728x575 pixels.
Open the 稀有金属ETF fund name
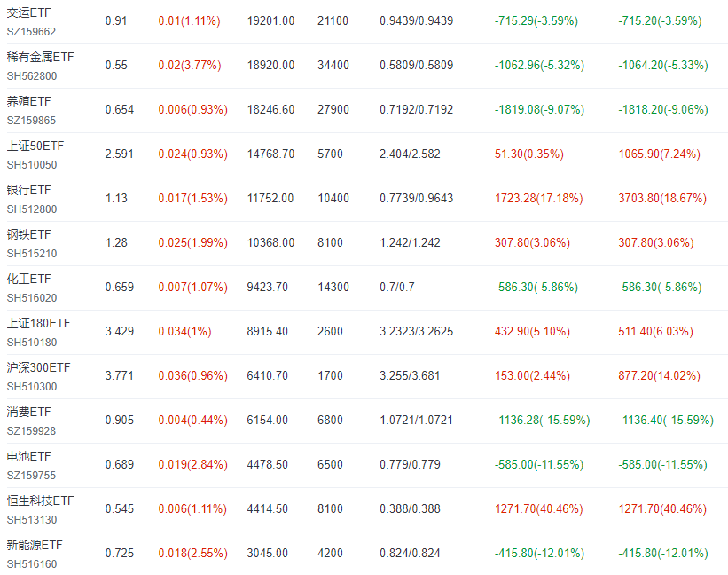point(41,57)
